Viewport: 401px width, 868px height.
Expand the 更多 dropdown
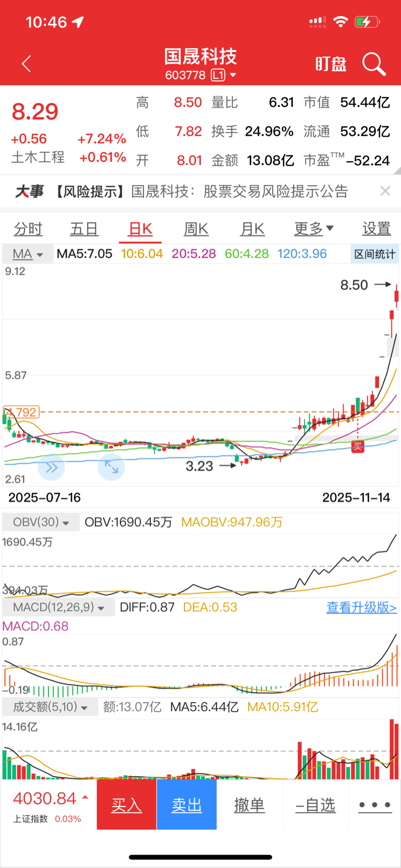pyautogui.click(x=313, y=229)
